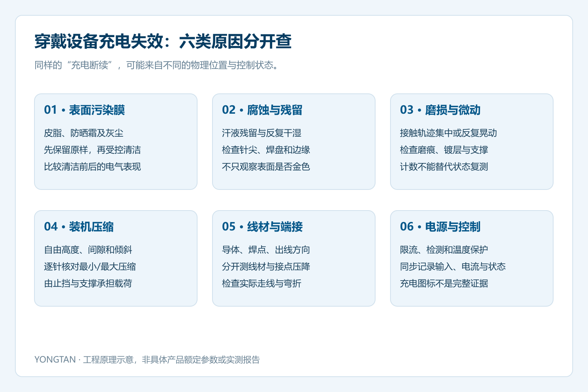
Task: Pick the line "比较清洁前后的电气表现"
Action: coord(93,167)
